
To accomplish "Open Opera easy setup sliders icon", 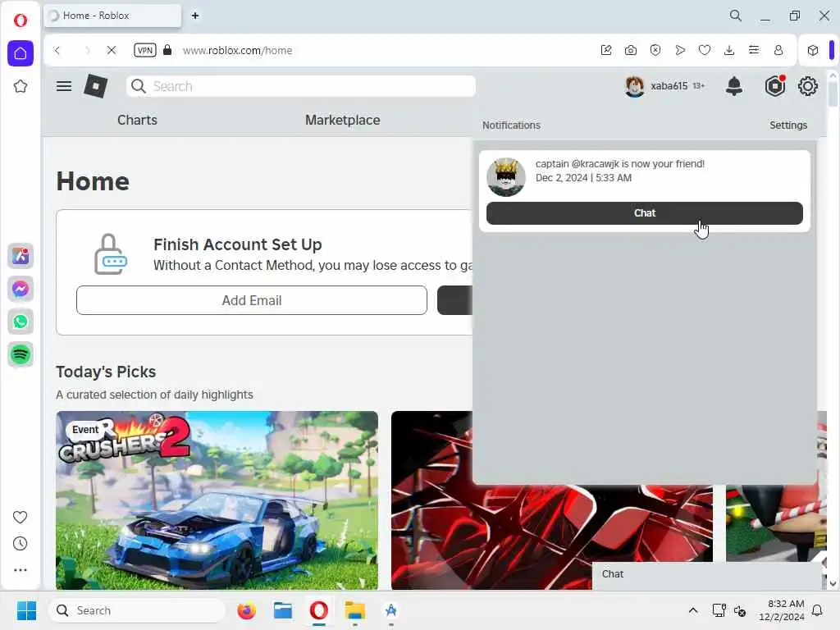I will tap(754, 50).
